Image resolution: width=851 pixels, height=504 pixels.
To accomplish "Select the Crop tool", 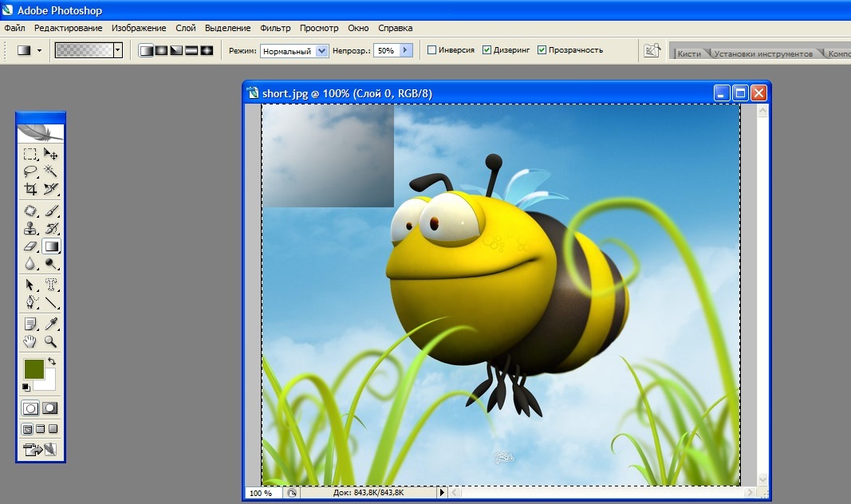I will [30, 189].
